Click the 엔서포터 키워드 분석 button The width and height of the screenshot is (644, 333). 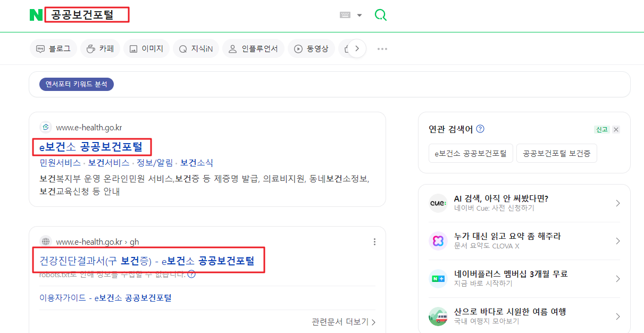(x=77, y=84)
